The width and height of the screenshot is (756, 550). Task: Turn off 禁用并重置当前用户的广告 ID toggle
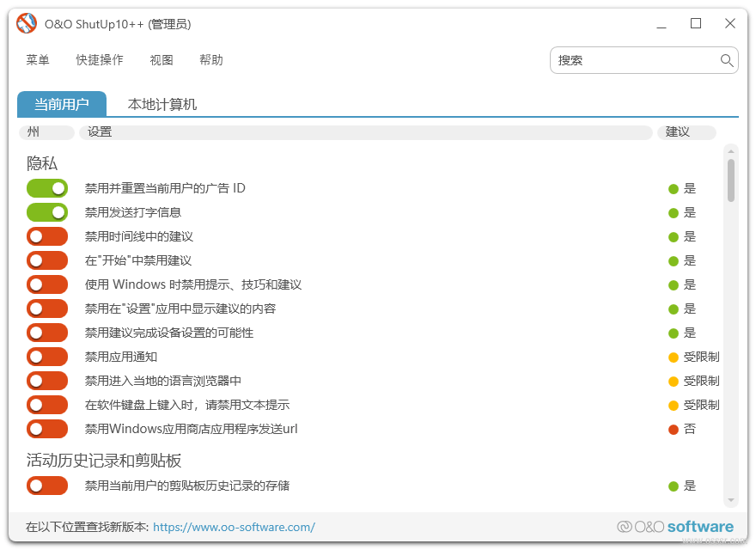(47, 188)
